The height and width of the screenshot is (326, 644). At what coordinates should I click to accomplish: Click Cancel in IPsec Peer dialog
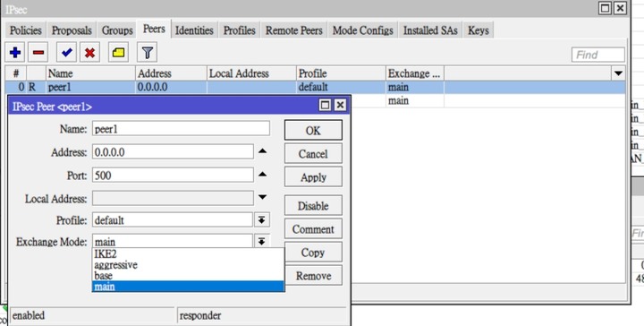coord(313,154)
